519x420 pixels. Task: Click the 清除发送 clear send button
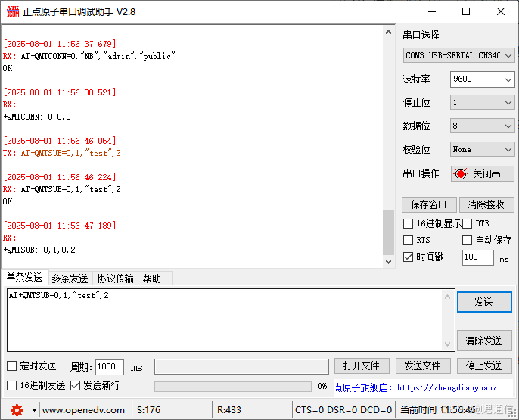click(x=483, y=341)
